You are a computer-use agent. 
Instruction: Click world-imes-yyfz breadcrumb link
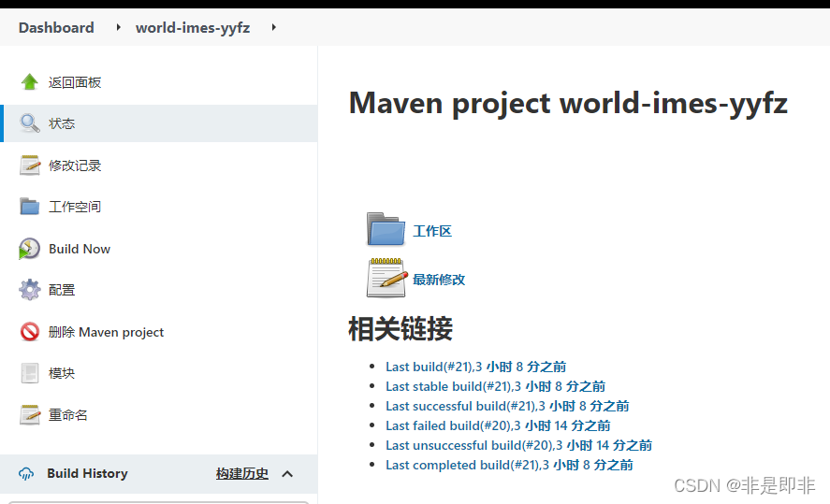[x=193, y=27]
